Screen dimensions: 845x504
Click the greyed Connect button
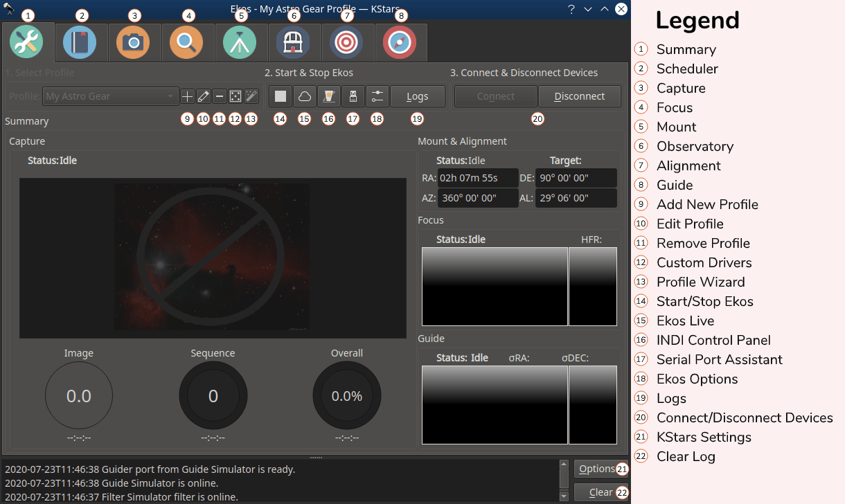point(496,96)
